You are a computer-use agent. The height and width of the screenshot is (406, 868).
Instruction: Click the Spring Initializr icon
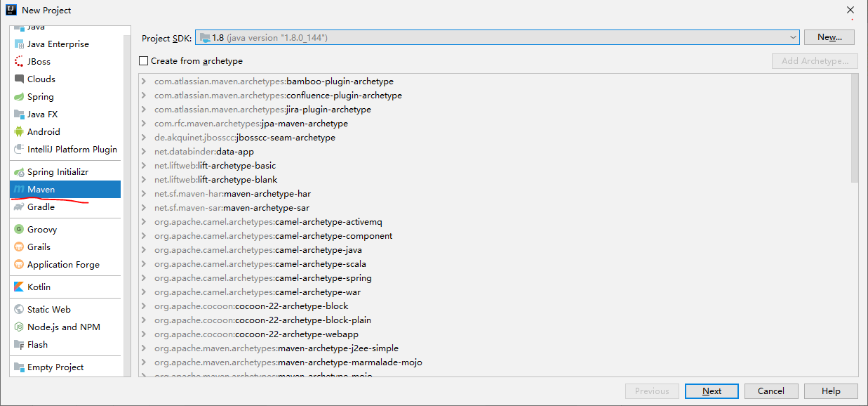click(19, 172)
